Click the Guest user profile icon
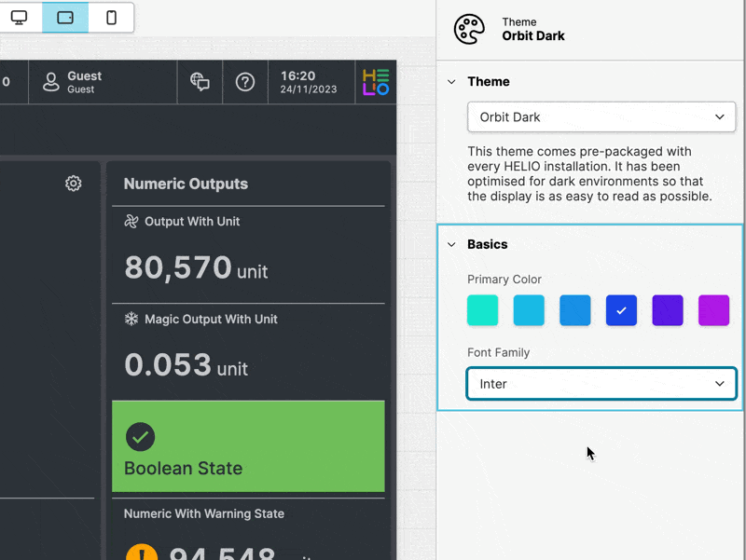This screenshot has height=560, width=746. [x=51, y=82]
